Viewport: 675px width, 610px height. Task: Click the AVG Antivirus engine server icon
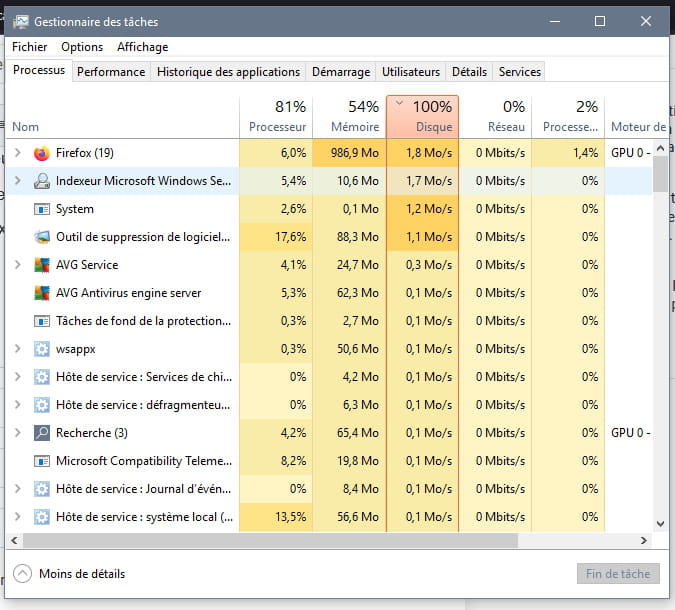[42, 293]
